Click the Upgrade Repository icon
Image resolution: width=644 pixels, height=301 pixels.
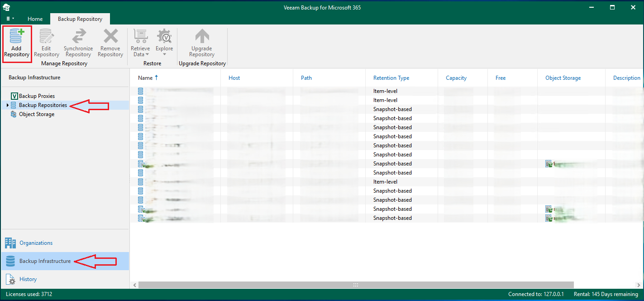point(202,43)
